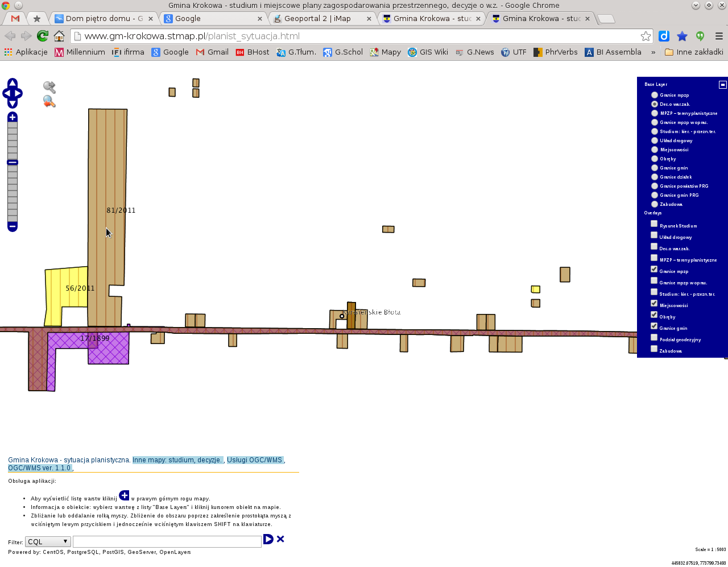
Task: Click the apply filter arrow icon
Action: coord(268,539)
